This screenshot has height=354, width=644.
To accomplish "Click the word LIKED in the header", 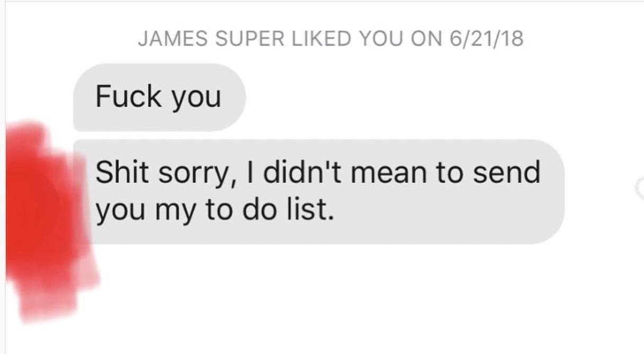I will coord(321,39).
